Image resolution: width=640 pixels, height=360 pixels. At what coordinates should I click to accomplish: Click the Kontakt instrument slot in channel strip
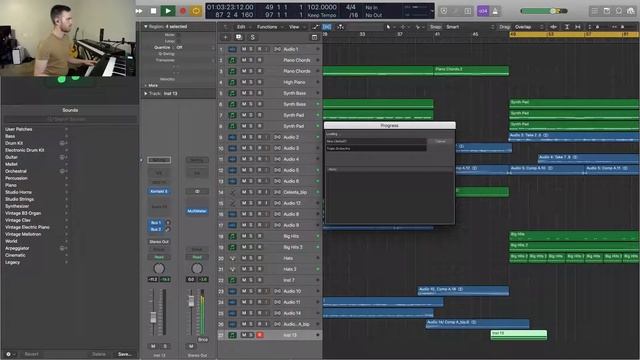pos(159,191)
